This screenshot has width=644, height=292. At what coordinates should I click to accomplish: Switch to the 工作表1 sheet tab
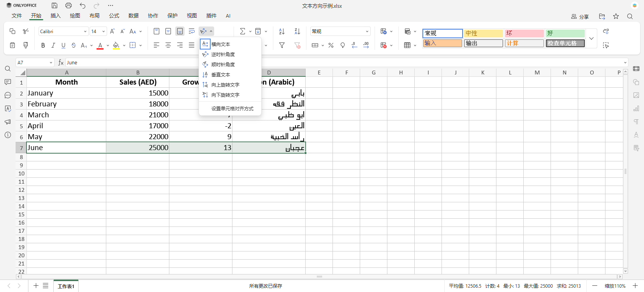click(66, 286)
